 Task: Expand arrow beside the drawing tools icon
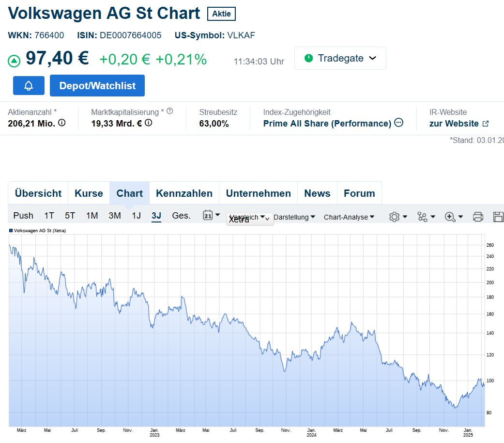click(x=433, y=217)
